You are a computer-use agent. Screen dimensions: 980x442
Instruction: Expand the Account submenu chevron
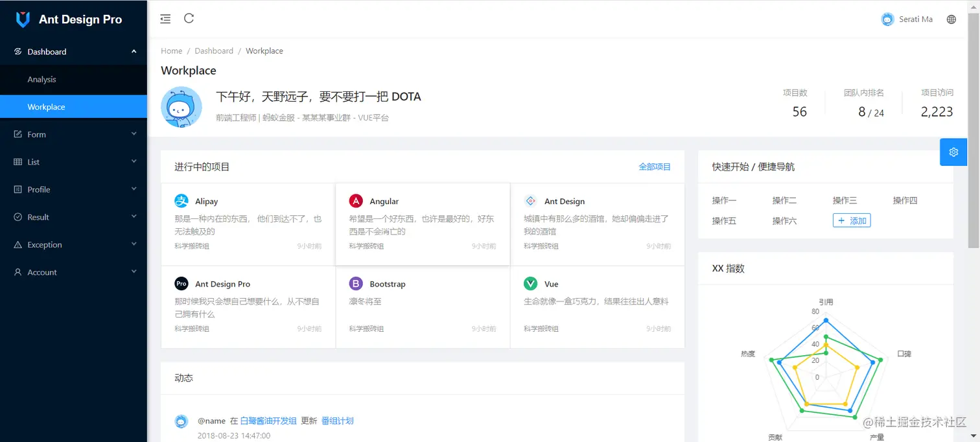(134, 272)
